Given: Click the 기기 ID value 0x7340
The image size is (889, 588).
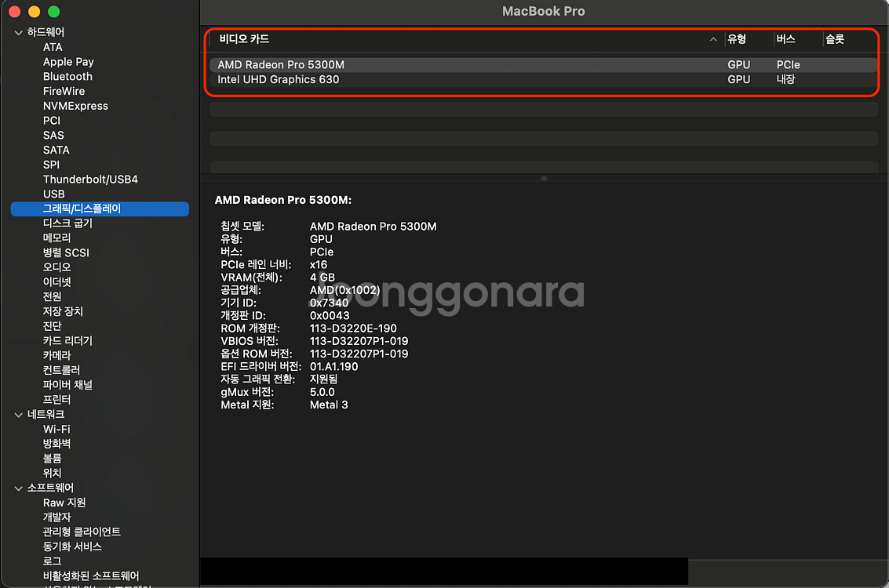Looking at the screenshot, I should (x=329, y=303).
